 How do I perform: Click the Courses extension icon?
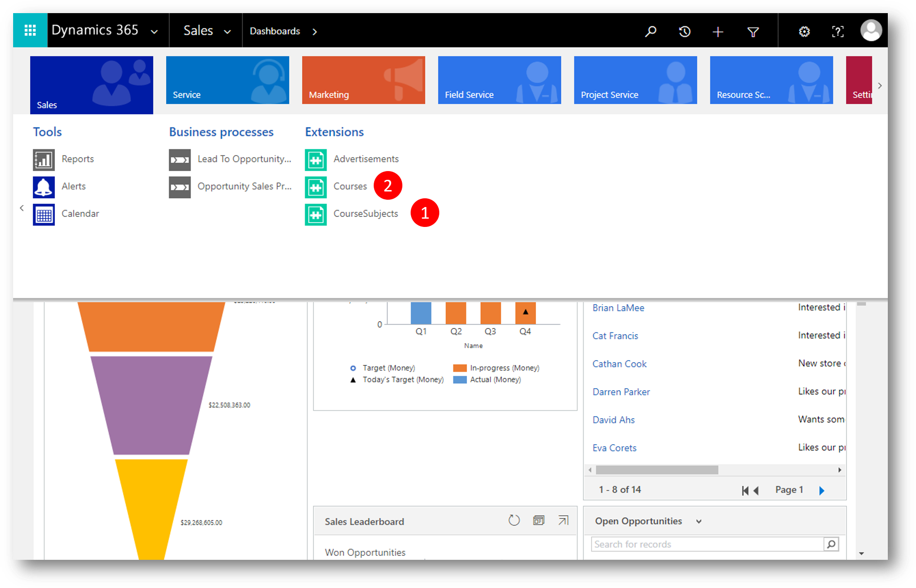coord(316,187)
